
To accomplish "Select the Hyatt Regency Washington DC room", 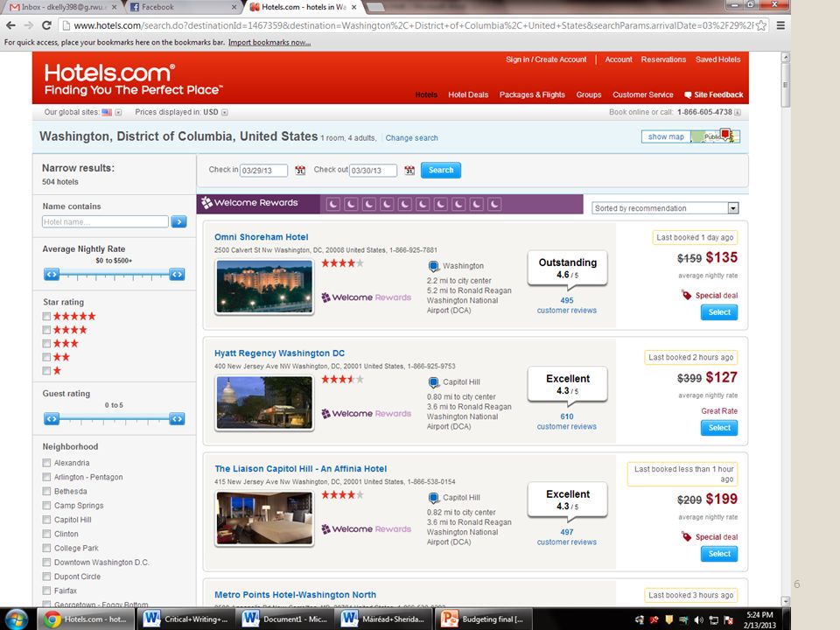I will coord(719,428).
